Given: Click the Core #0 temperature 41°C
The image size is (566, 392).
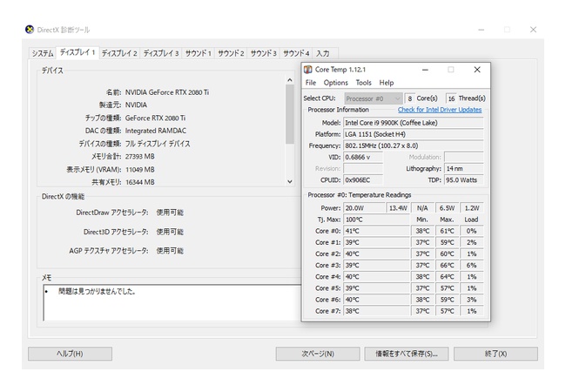Looking at the screenshot, I should tap(376, 231).
